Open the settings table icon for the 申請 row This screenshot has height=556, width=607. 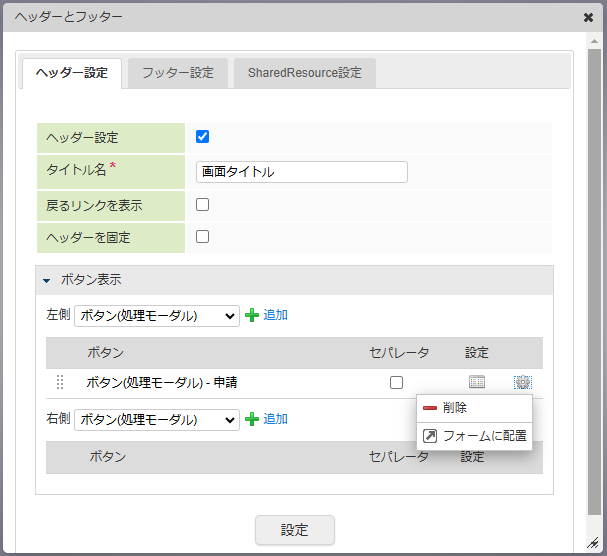click(x=477, y=382)
